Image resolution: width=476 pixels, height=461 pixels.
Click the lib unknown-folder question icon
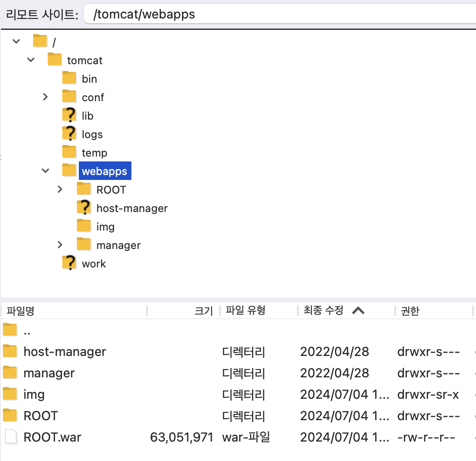pos(69,115)
